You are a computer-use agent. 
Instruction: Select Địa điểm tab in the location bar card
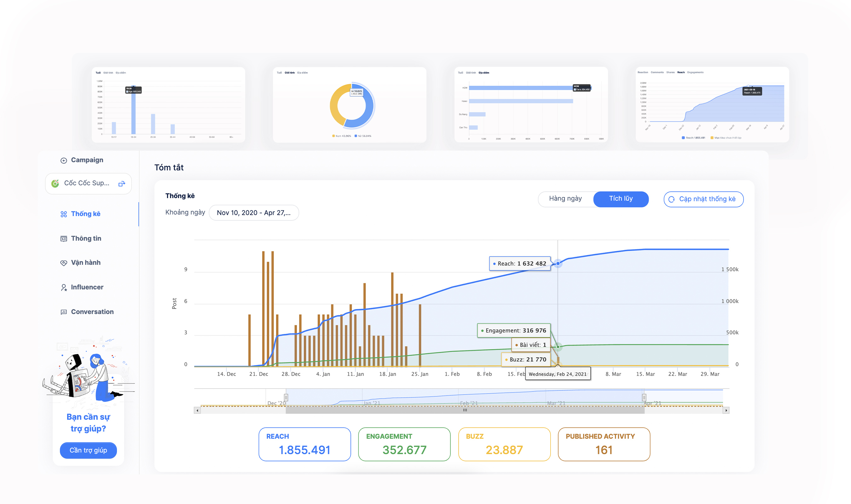tap(484, 73)
